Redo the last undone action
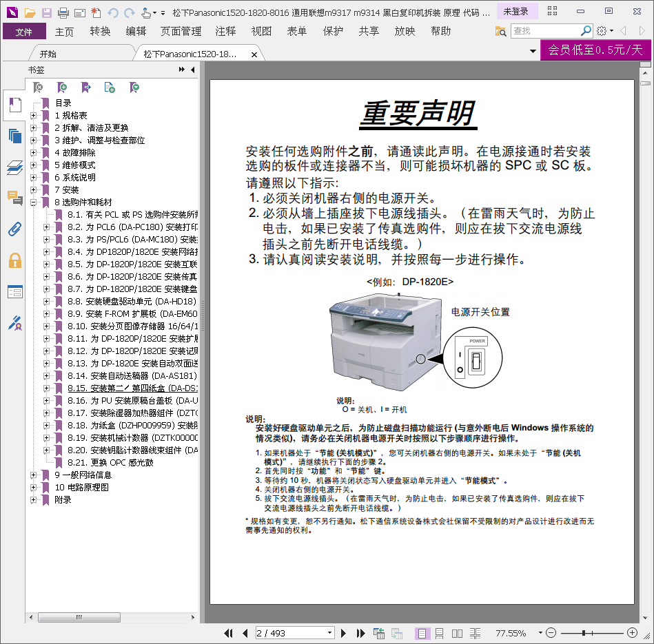The height and width of the screenshot is (644, 654). pos(130,13)
